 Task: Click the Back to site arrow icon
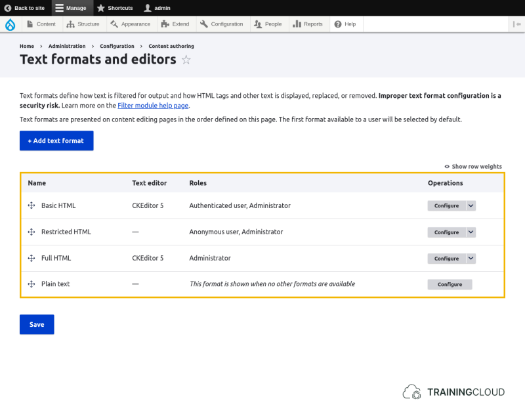pos(8,8)
